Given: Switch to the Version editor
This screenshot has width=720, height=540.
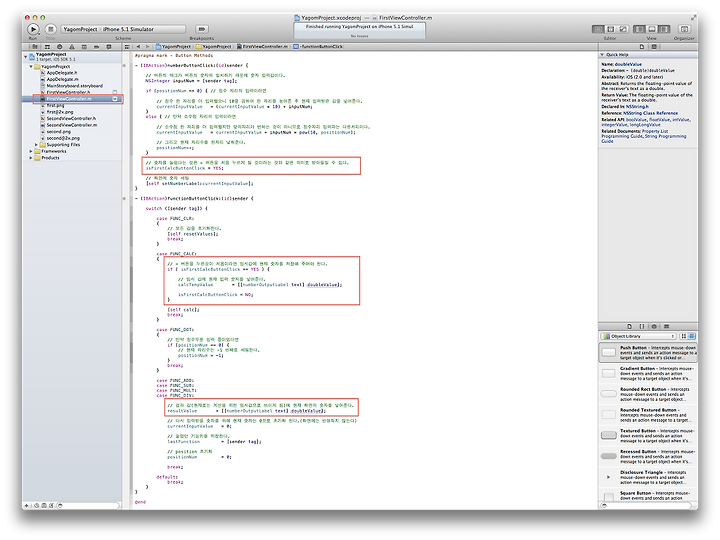Looking at the screenshot, I should click(x=623, y=29).
